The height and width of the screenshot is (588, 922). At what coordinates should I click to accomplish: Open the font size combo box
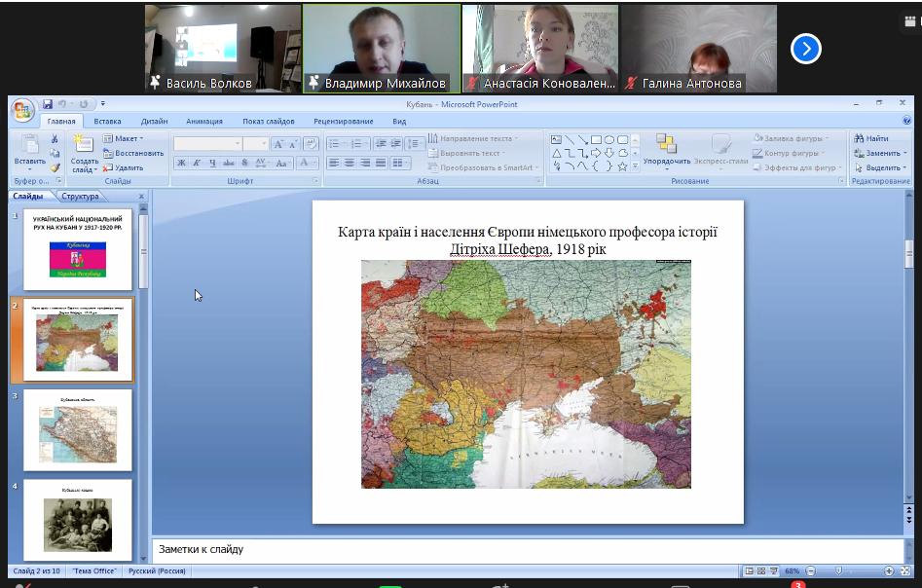(x=256, y=143)
